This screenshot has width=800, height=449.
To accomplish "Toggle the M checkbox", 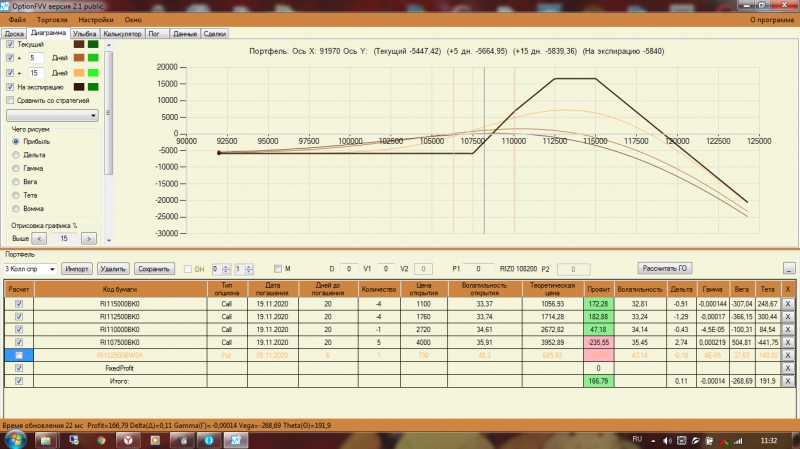I will (x=278, y=268).
